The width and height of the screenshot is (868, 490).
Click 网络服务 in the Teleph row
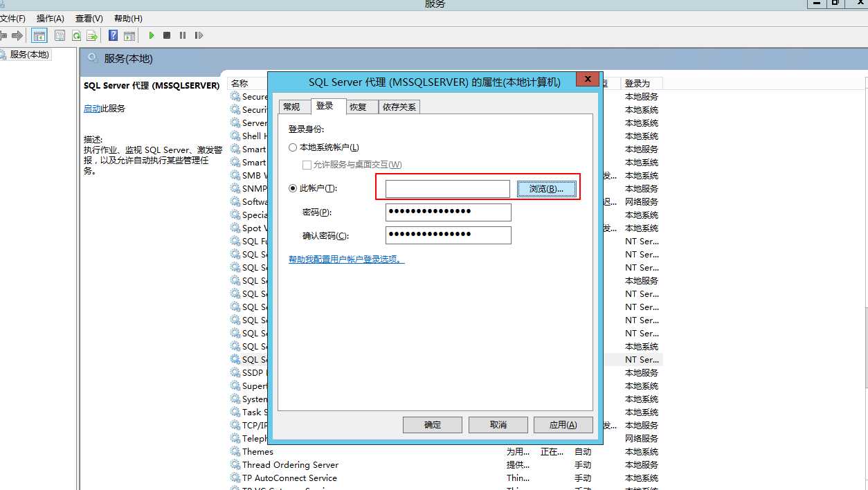642,439
